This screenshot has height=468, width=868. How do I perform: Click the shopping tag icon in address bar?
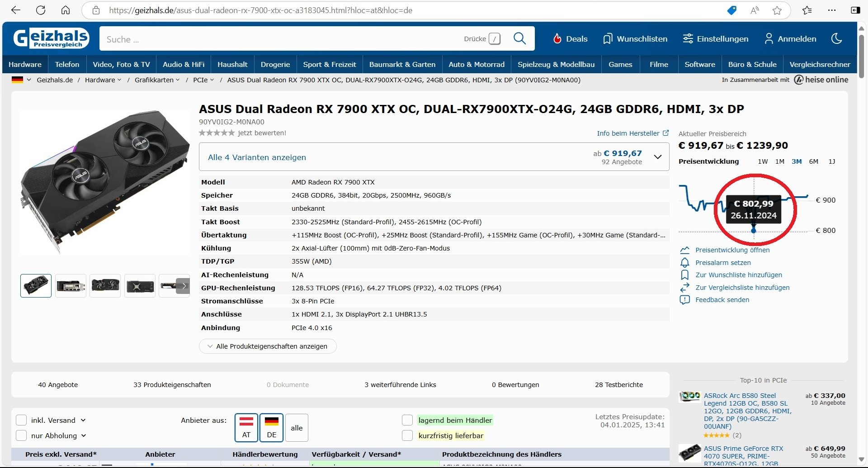[x=731, y=10]
